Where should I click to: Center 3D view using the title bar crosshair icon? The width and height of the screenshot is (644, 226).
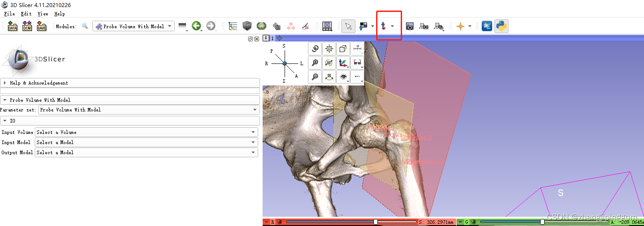coord(279,38)
